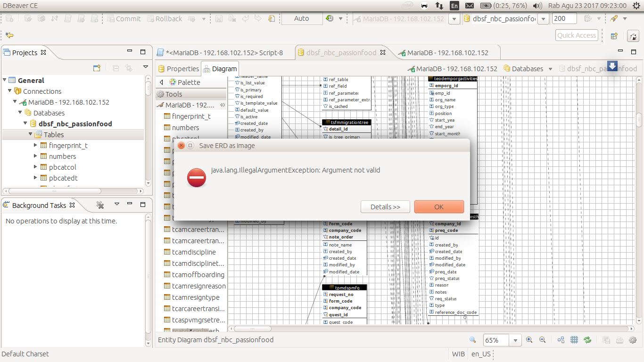This screenshot has width=644, height=362.
Task: Activate the Projects panel tab
Action: tap(25, 53)
